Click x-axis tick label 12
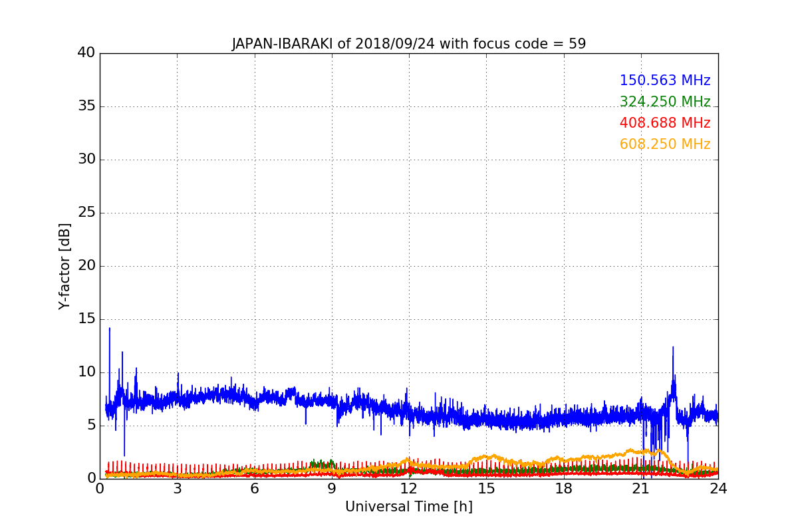The width and height of the screenshot is (798, 532). click(409, 488)
